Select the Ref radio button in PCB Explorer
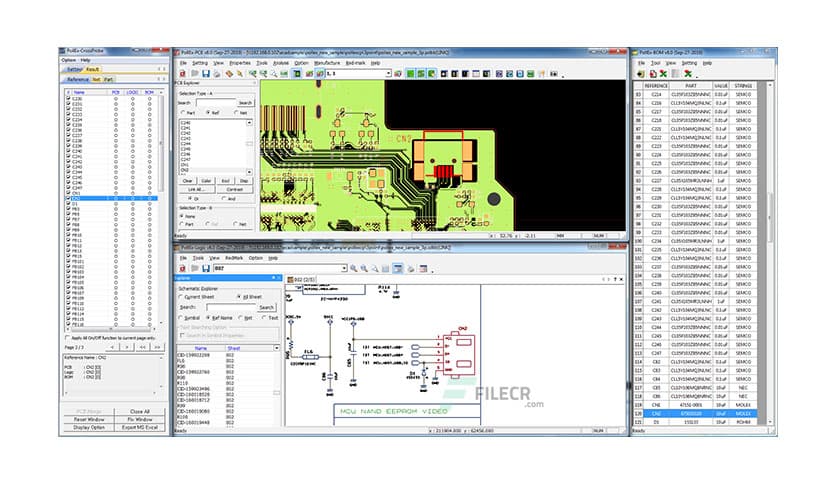This screenshot has height=484, width=836. (208, 113)
